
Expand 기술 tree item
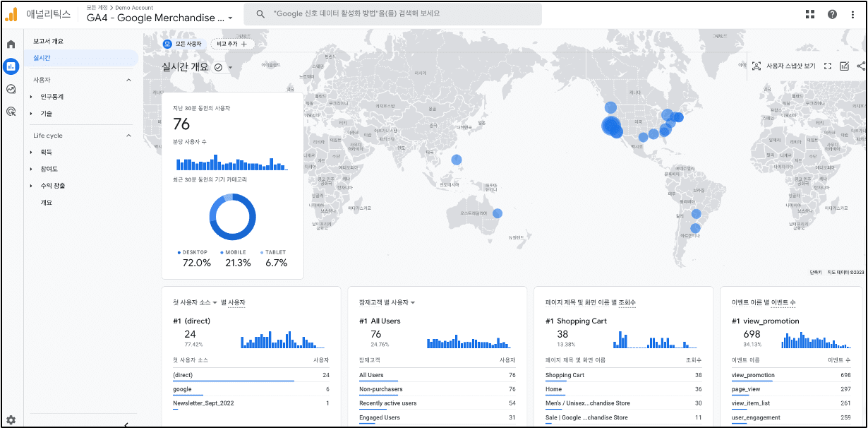click(x=31, y=114)
